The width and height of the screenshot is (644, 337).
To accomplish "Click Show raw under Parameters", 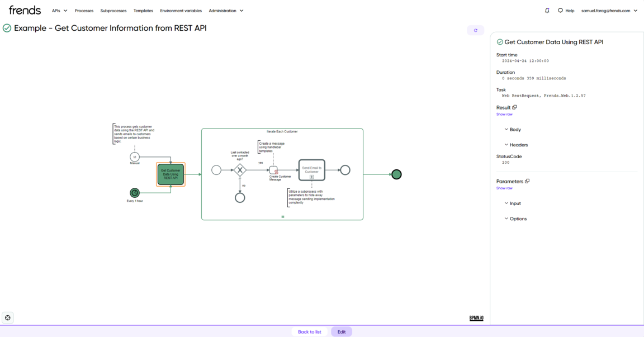I will pyautogui.click(x=504, y=188).
